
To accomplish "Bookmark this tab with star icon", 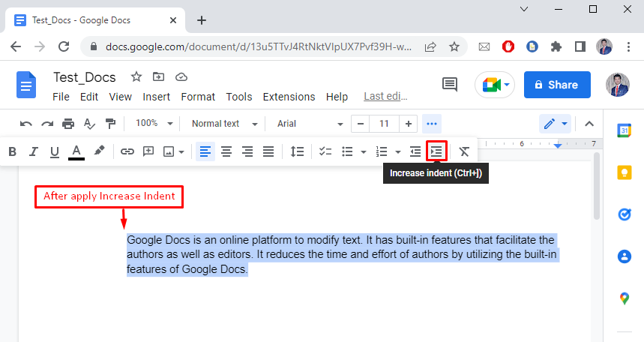I will [x=454, y=46].
